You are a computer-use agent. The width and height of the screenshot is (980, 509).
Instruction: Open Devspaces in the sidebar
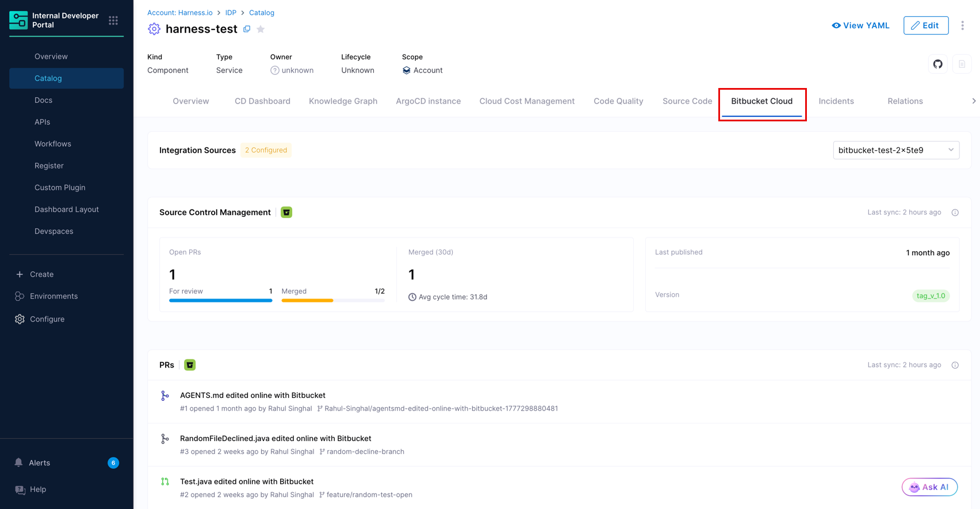[66, 231]
